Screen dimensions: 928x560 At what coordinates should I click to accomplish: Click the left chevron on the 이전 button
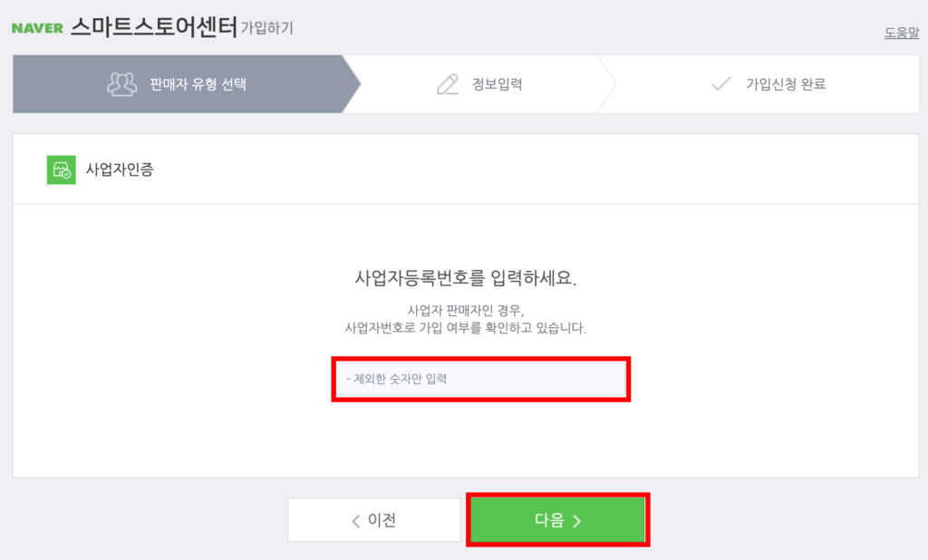(x=356, y=521)
